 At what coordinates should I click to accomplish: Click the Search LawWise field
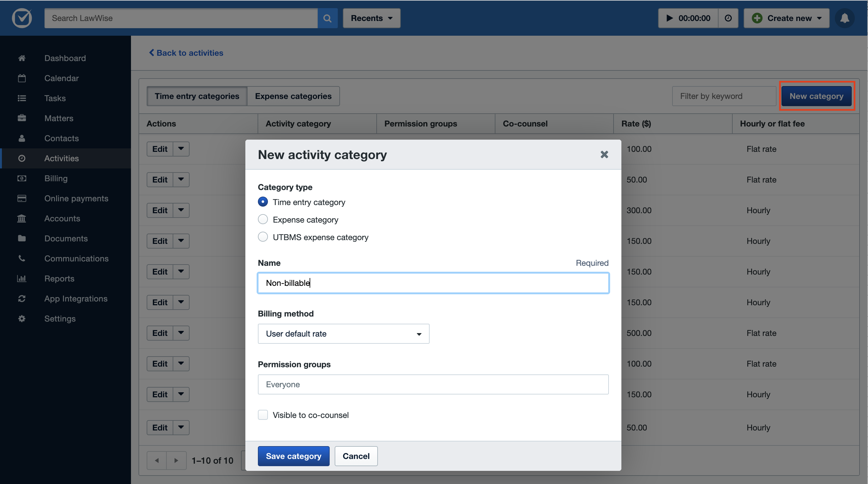click(181, 18)
